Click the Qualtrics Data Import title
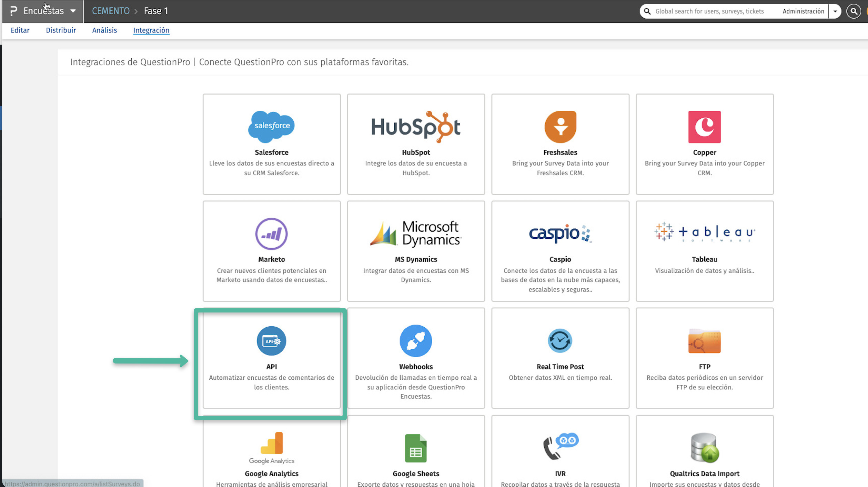 [x=705, y=474]
